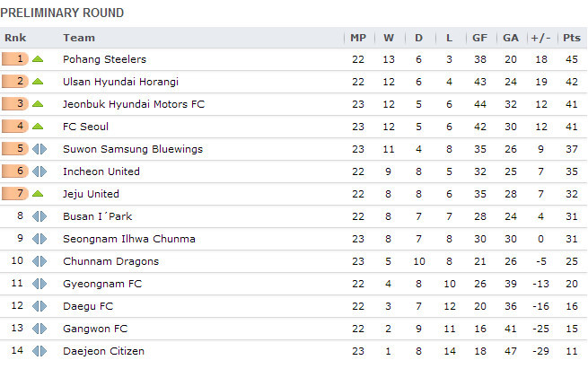Click the unchanged-position arrows icon beside Daejeon Citizen
This screenshot has height=369, width=588.
(38, 351)
